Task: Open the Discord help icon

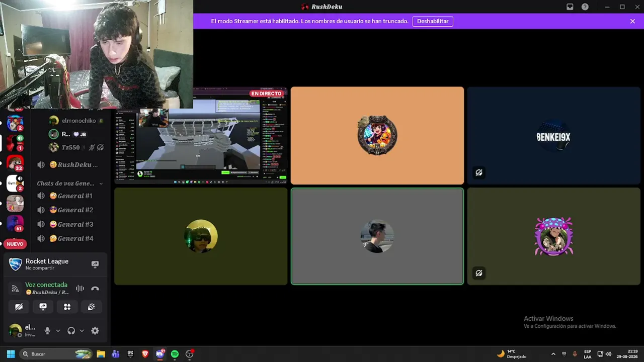Action: [x=585, y=7]
